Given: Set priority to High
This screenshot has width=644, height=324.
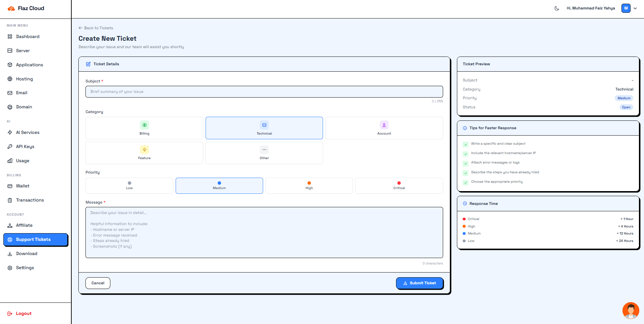Looking at the screenshot, I should (x=309, y=186).
